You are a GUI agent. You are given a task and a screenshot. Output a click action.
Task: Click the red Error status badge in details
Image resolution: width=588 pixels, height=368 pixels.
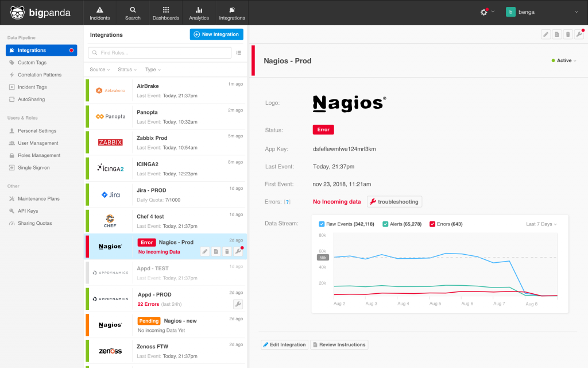pos(323,129)
